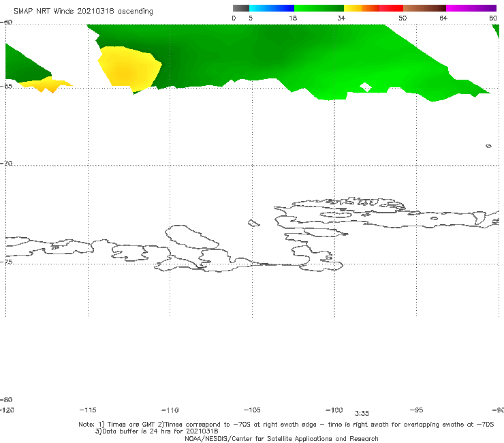504x443 pixels.
Task: Pick the green segment of the color bar
Action: (319, 8)
